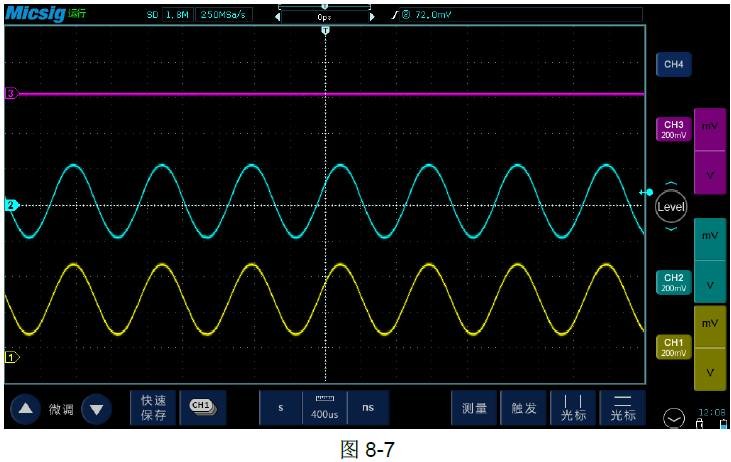Click the CH2 ground marker on left edge
The image size is (731, 462).
[12, 205]
